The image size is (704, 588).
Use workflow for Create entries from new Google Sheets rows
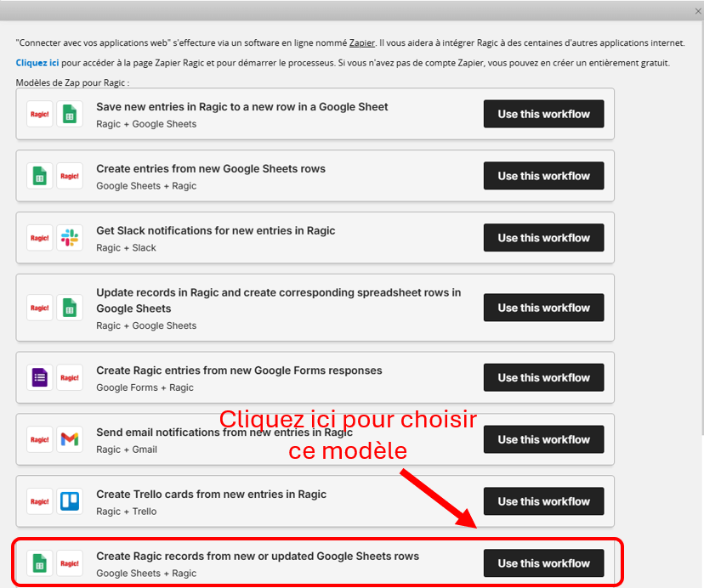(x=543, y=176)
